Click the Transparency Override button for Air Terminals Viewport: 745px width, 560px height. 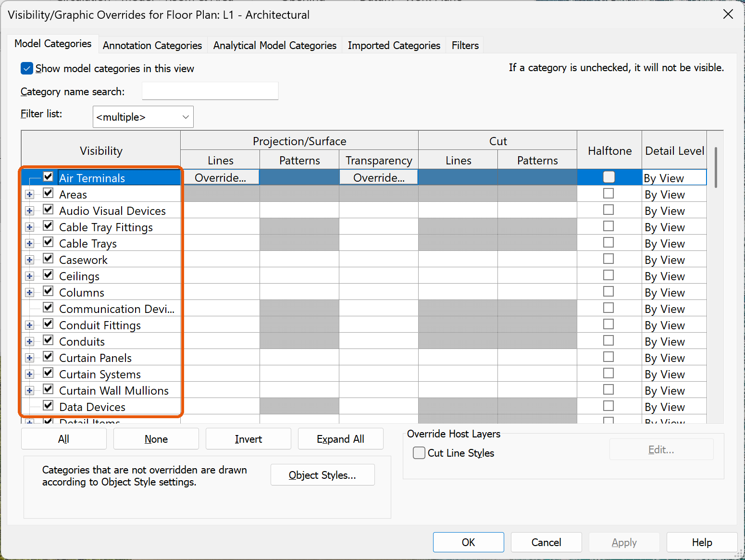[x=379, y=177]
